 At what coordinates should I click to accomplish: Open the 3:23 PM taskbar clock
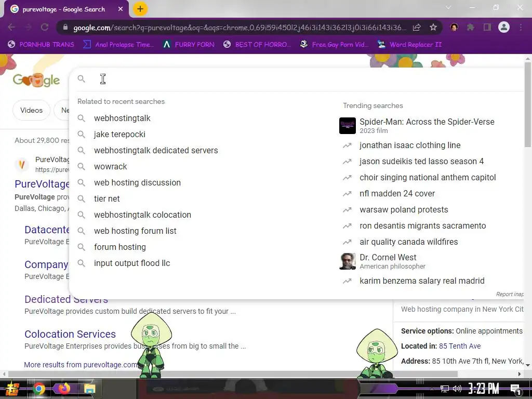click(x=484, y=389)
